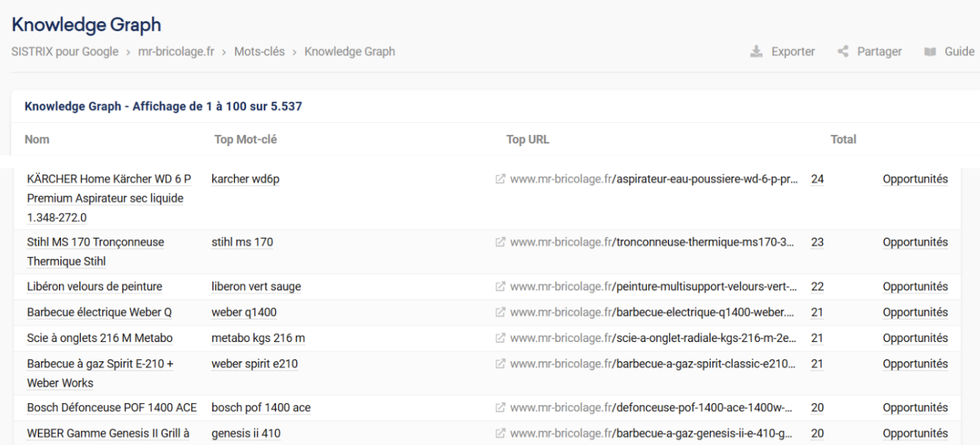The height and width of the screenshot is (445, 980).
Task: Click Opportunités for Libéron velours de peinture row
Action: 915,287
